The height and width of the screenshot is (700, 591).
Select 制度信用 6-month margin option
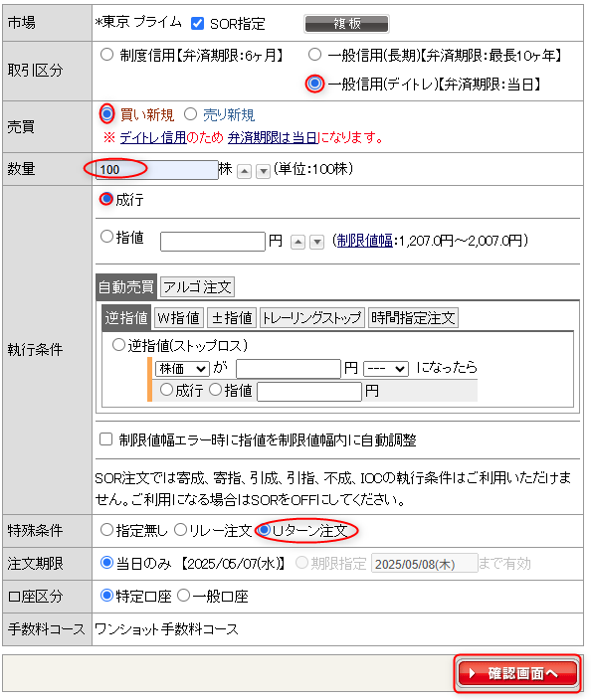[x=106, y=55]
